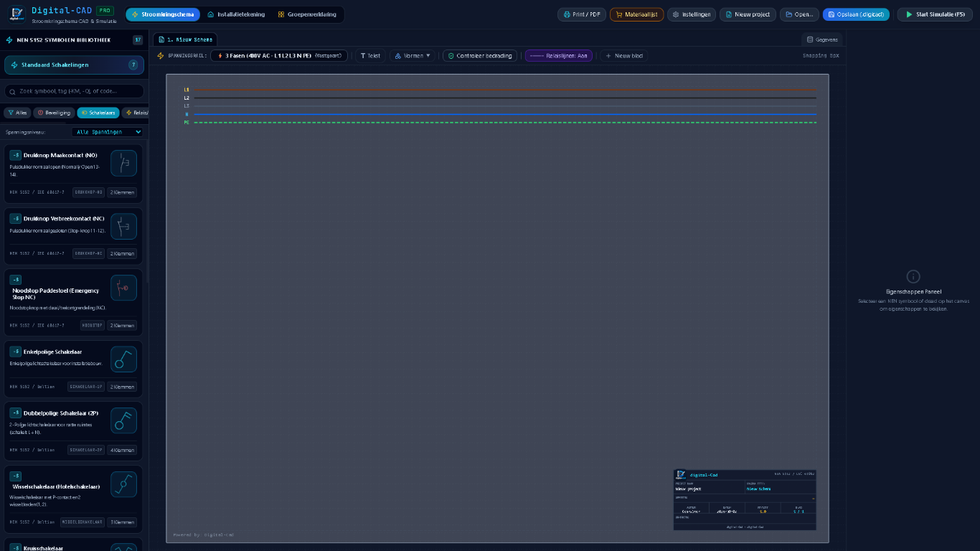Save with Opslaan (.digicad)

click(x=856, y=14)
